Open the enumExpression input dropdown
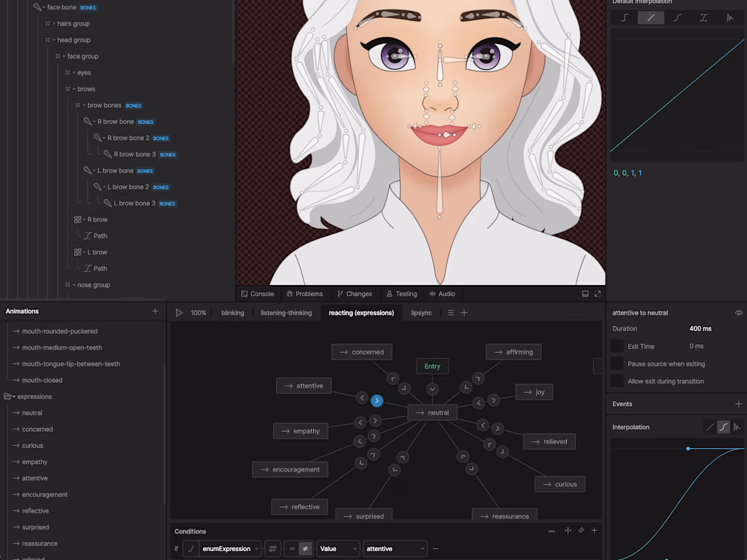Image resolution: width=747 pixels, height=560 pixels. point(230,548)
